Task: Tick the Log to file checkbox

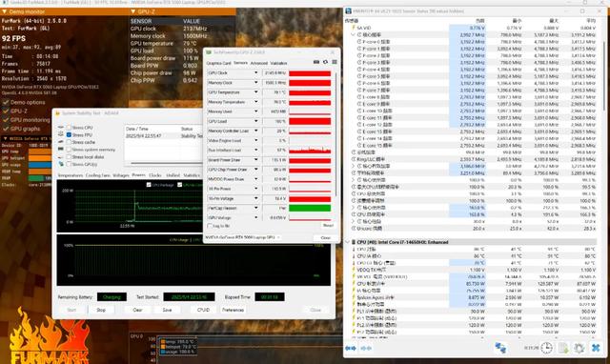Action: [210, 226]
